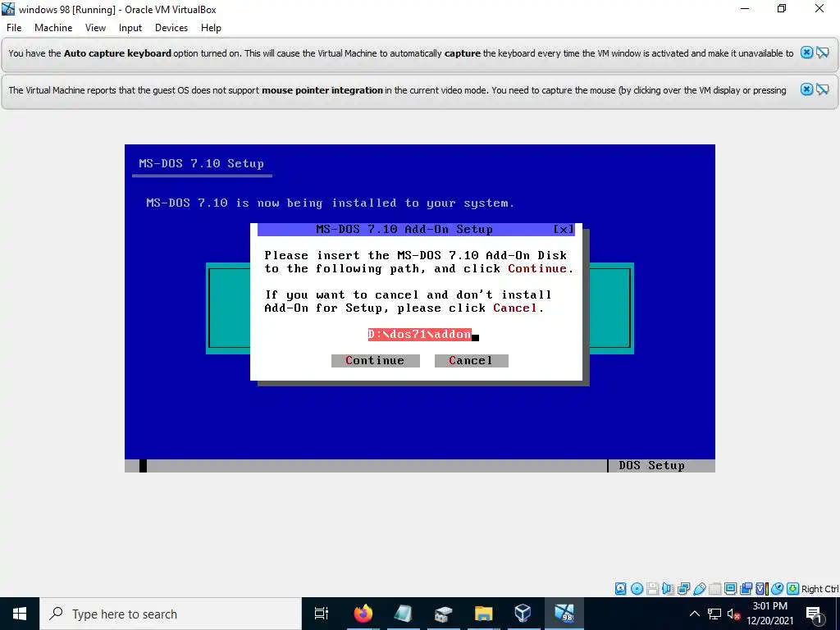Open the disk drive tool taskbar icon

click(x=443, y=614)
